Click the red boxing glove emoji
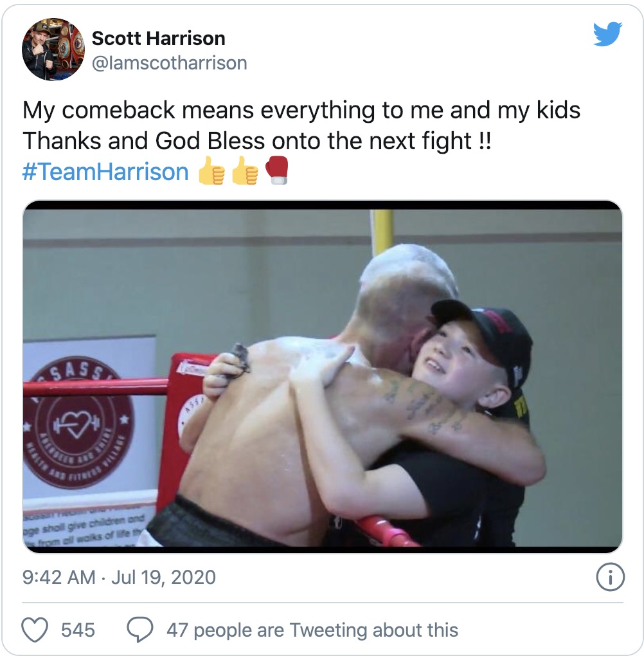644x656 pixels. [277, 170]
